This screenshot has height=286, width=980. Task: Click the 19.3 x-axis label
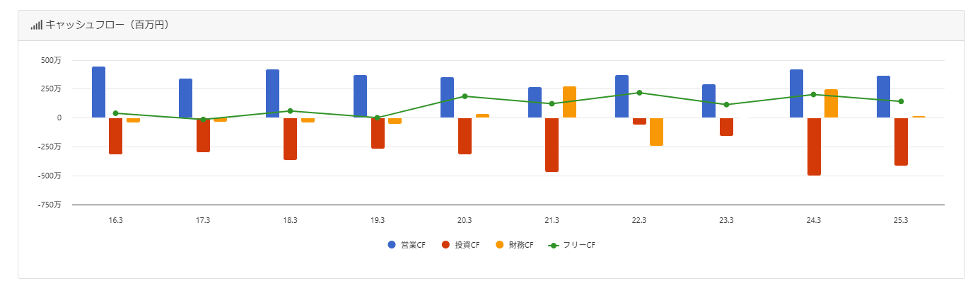click(x=378, y=220)
